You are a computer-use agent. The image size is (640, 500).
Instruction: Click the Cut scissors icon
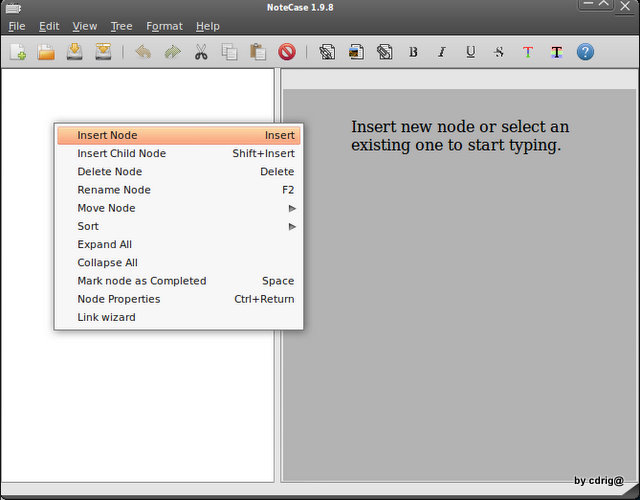point(201,52)
